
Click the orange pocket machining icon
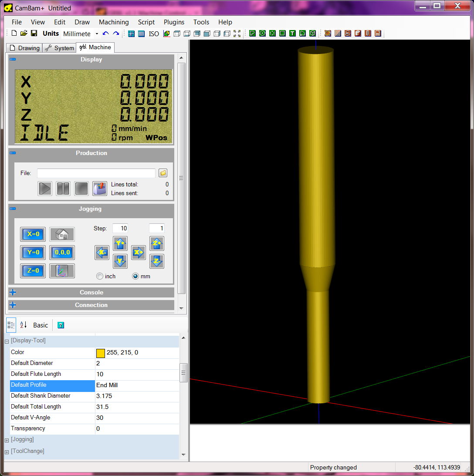pyautogui.click(x=338, y=34)
